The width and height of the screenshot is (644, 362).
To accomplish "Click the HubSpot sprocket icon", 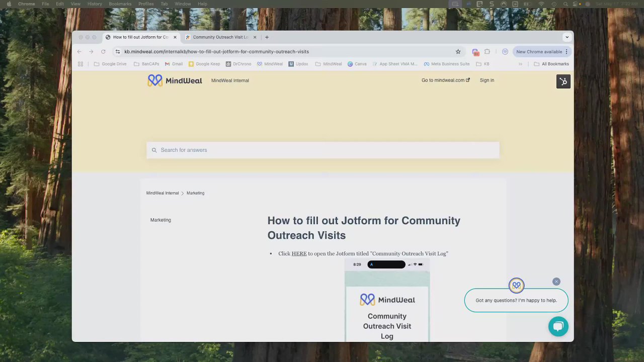I will coord(563,81).
